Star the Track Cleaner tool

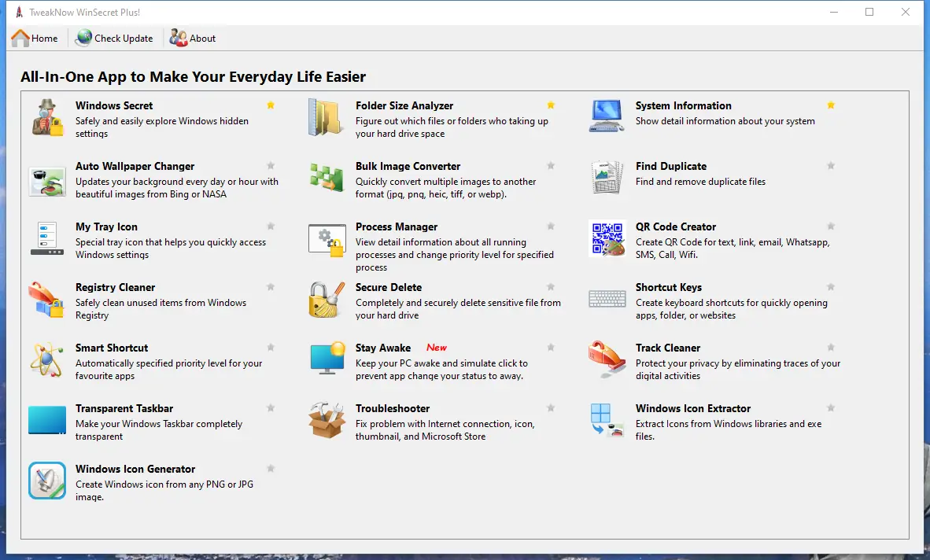[831, 348]
